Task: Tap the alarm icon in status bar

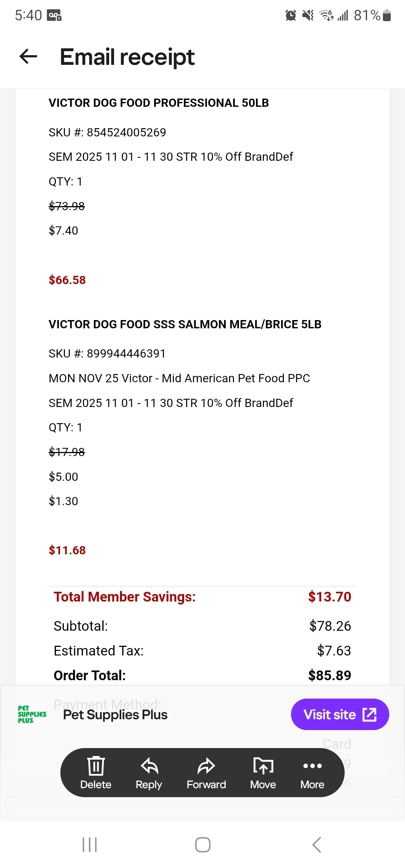Action: pos(291,15)
